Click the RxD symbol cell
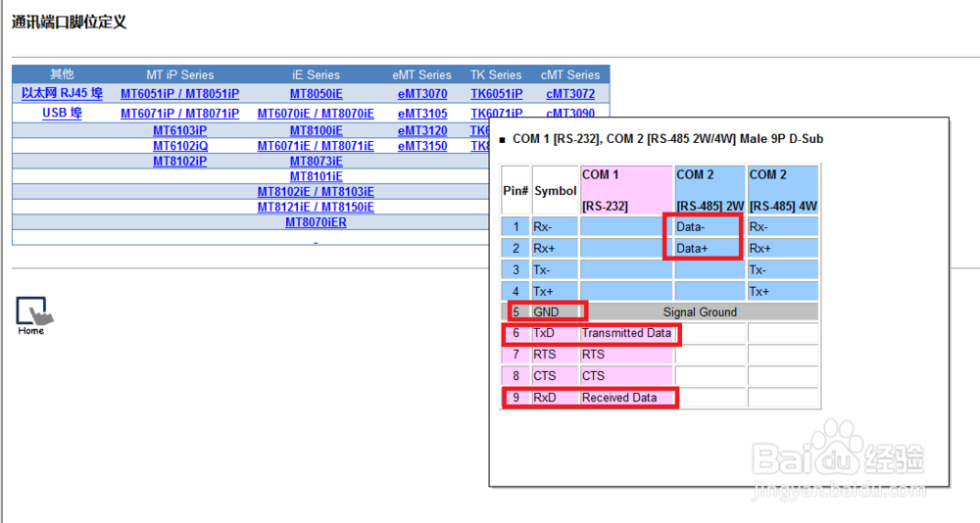 (555, 398)
